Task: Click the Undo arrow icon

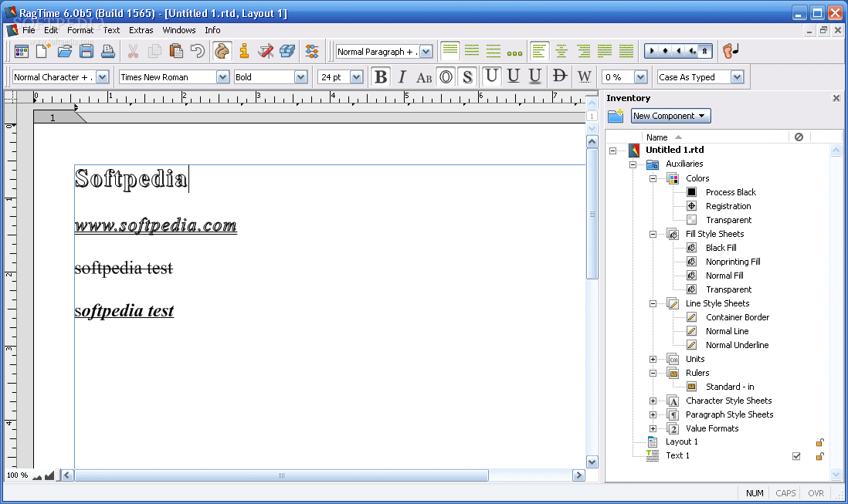Action: tap(198, 51)
